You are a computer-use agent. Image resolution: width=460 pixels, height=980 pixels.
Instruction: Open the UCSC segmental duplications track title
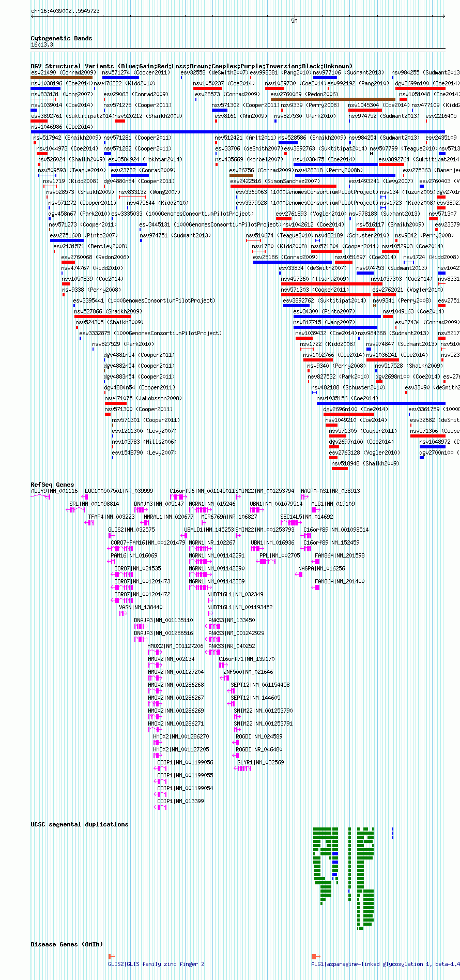[x=80, y=824]
